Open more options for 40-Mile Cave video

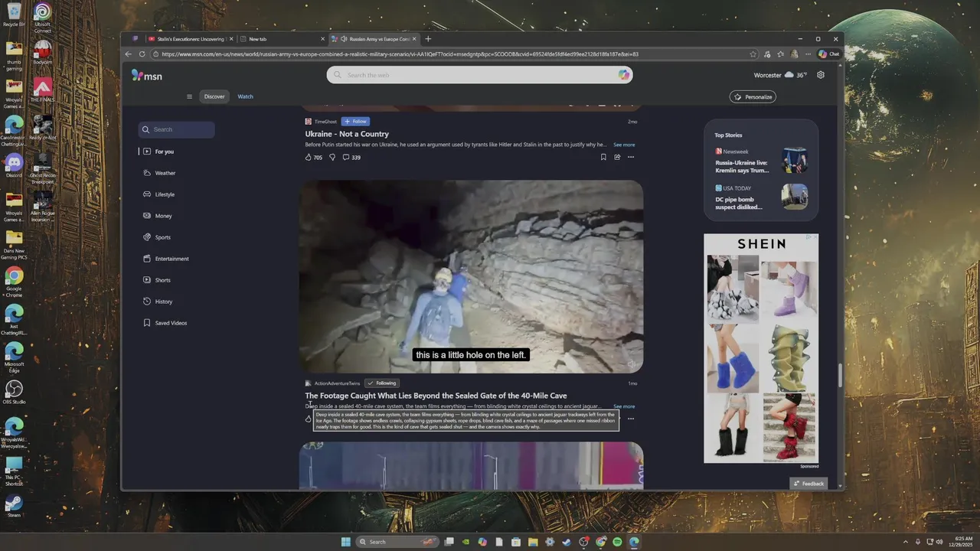click(x=631, y=419)
